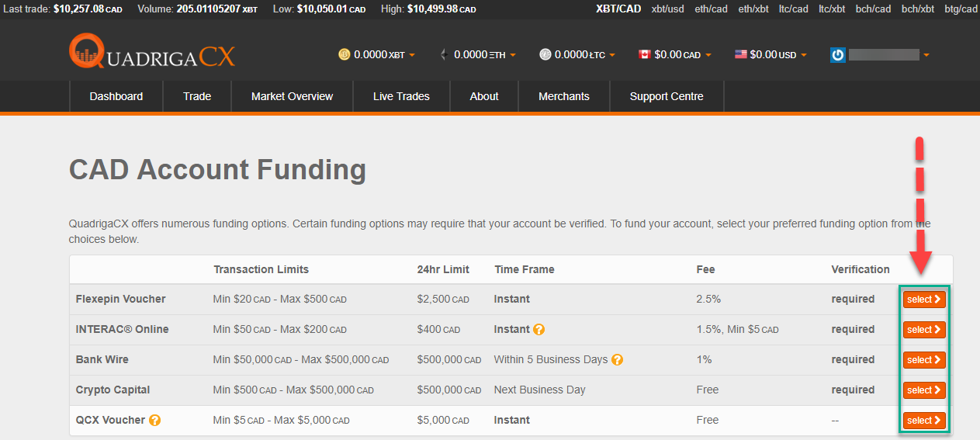Click the US flag icon
The width and height of the screenshot is (980, 440).
741,54
